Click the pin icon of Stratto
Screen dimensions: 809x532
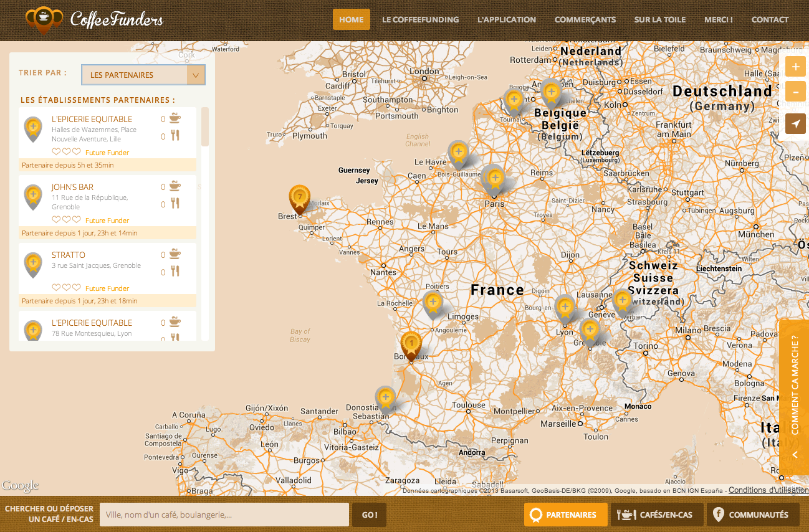pos(33,265)
